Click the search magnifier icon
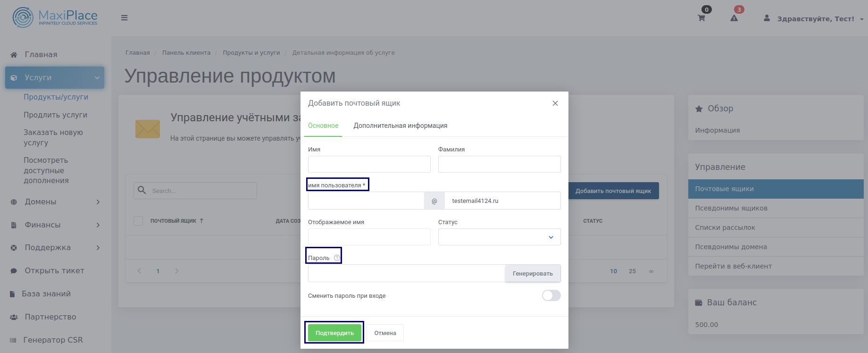Image resolution: width=868 pixels, height=353 pixels. (142, 190)
